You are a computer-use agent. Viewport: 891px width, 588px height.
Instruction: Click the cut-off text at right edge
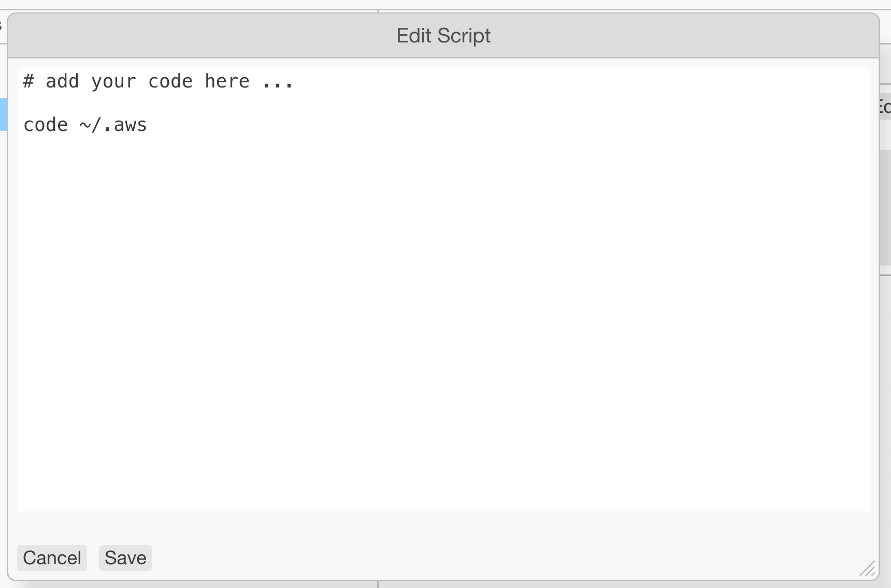click(885, 107)
